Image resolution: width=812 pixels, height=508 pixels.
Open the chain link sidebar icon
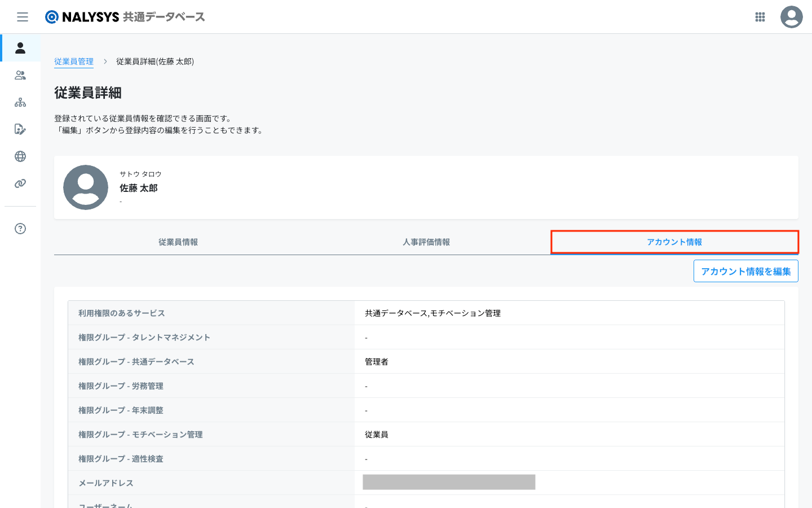click(x=20, y=183)
